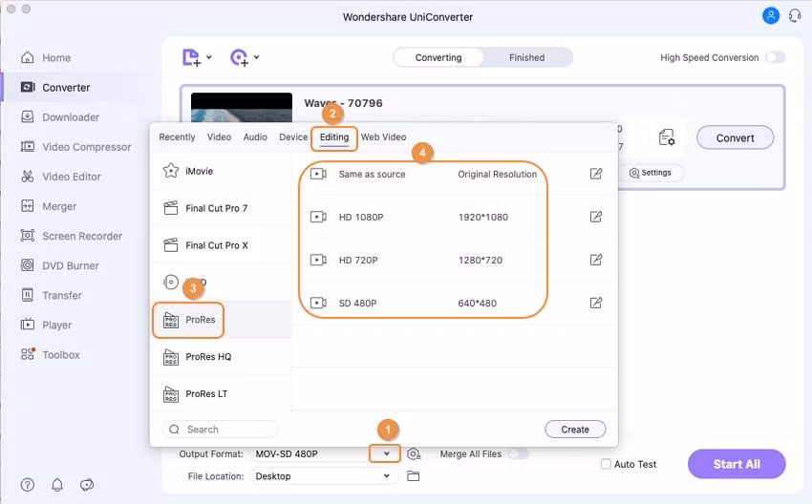Click the Create button
Screen dimensions: 812x504
point(575,430)
